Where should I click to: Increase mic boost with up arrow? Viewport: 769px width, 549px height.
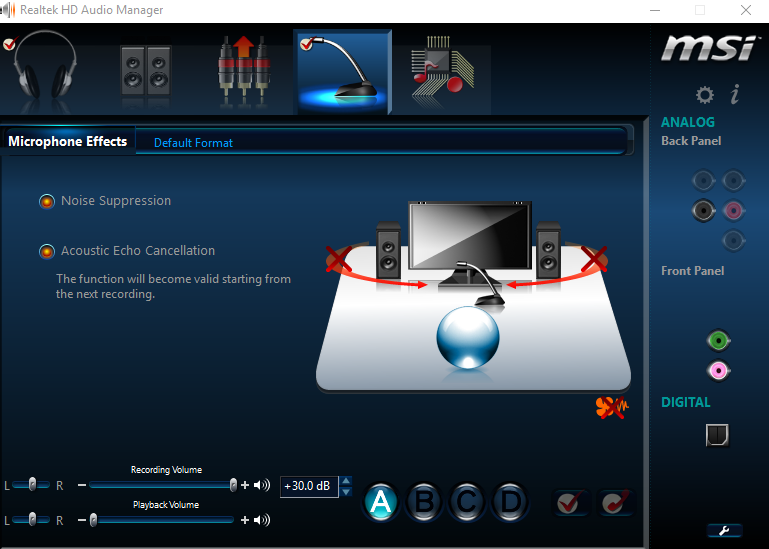(346, 481)
